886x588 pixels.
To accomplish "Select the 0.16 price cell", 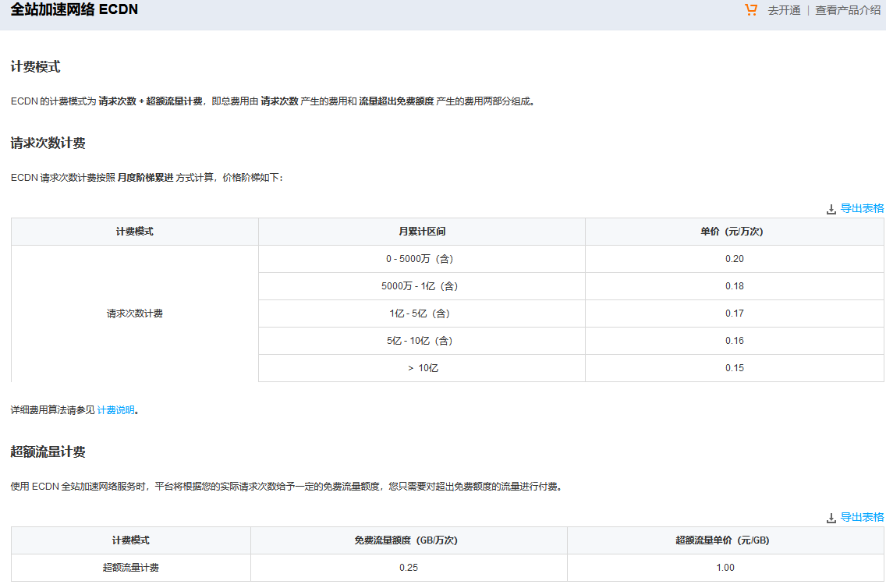I will pos(734,341).
